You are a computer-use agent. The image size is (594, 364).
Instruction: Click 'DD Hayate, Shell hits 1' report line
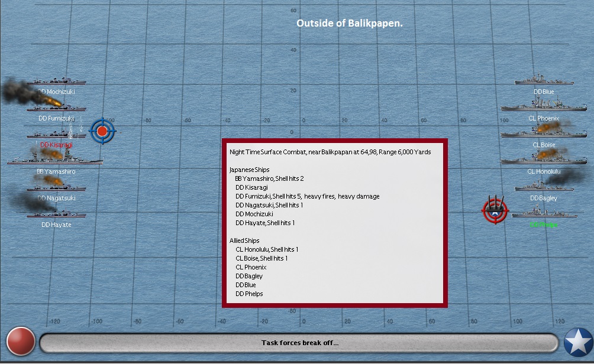265,223
